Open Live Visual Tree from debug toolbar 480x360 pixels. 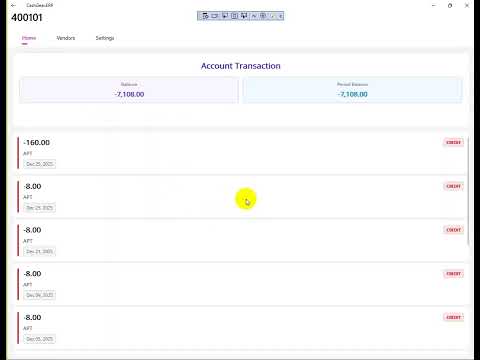[205, 16]
